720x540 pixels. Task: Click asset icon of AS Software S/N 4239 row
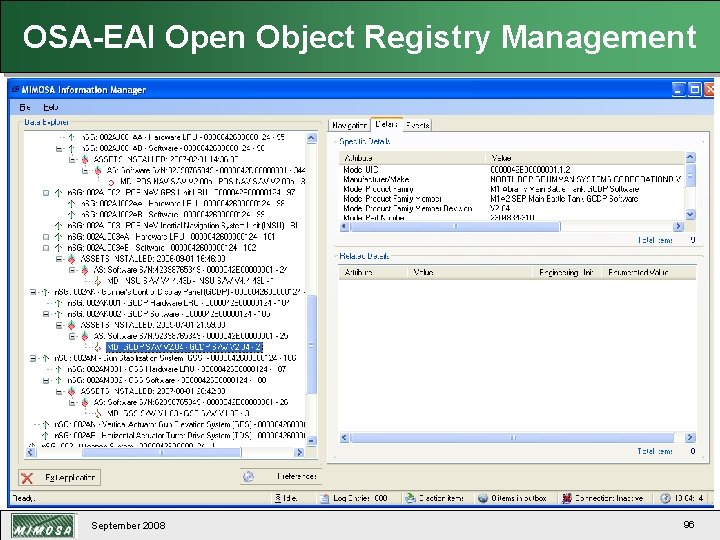point(85,270)
